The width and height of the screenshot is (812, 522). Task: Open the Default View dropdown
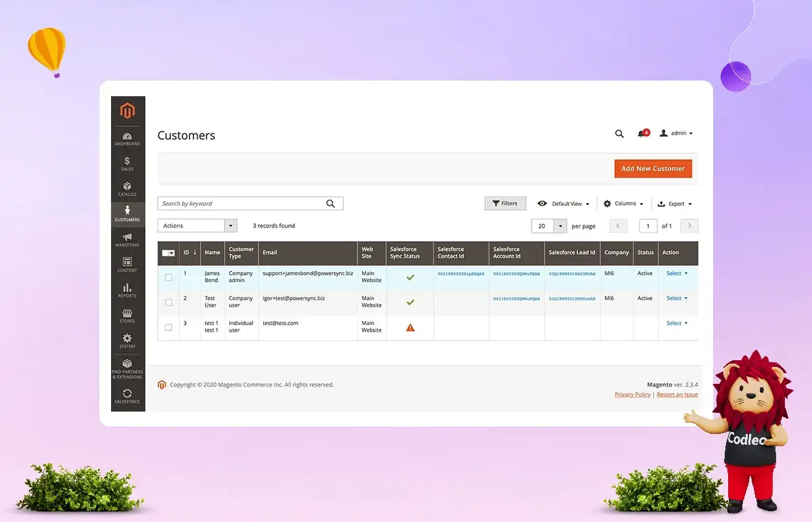[x=563, y=204]
